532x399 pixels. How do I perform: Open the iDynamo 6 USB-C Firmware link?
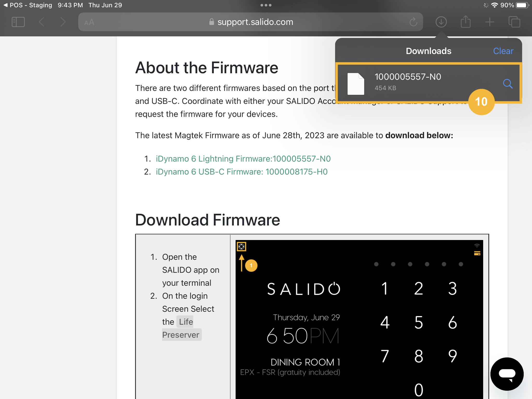[x=242, y=172]
